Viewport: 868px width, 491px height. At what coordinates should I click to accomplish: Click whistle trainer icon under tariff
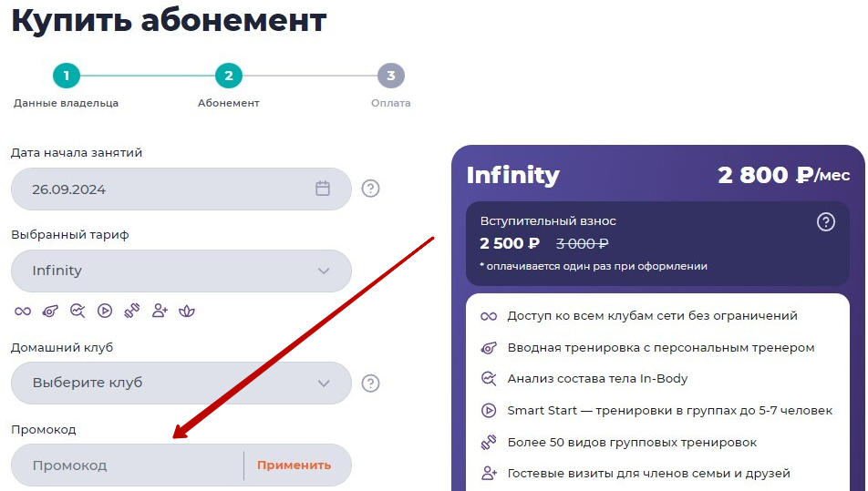(x=50, y=312)
